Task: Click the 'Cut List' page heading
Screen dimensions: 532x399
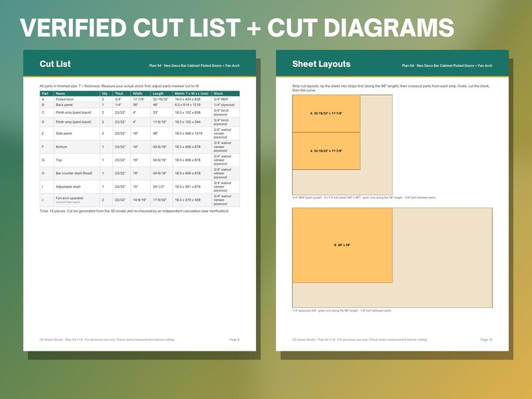Action: point(55,64)
